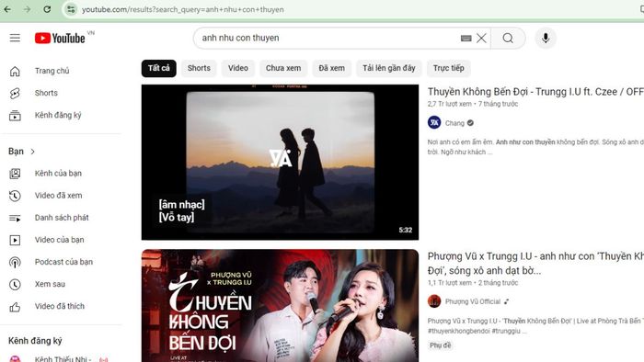Click the magnifier search button
Viewport: 644px width, 362px height.
point(508,38)
